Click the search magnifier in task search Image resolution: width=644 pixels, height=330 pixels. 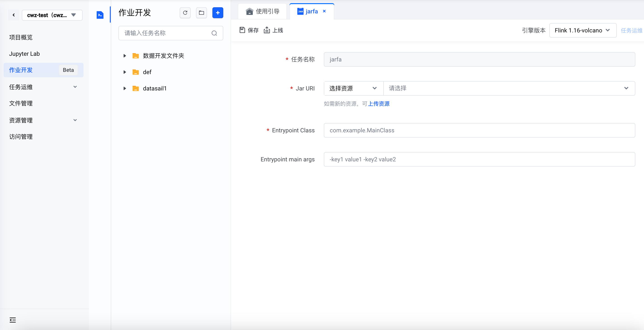(214, 33)
